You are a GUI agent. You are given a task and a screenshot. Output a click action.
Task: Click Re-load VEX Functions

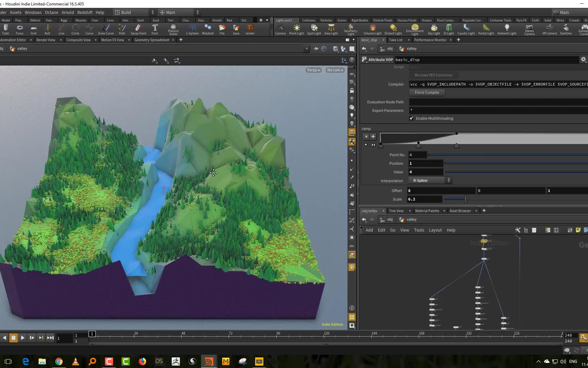433,75
